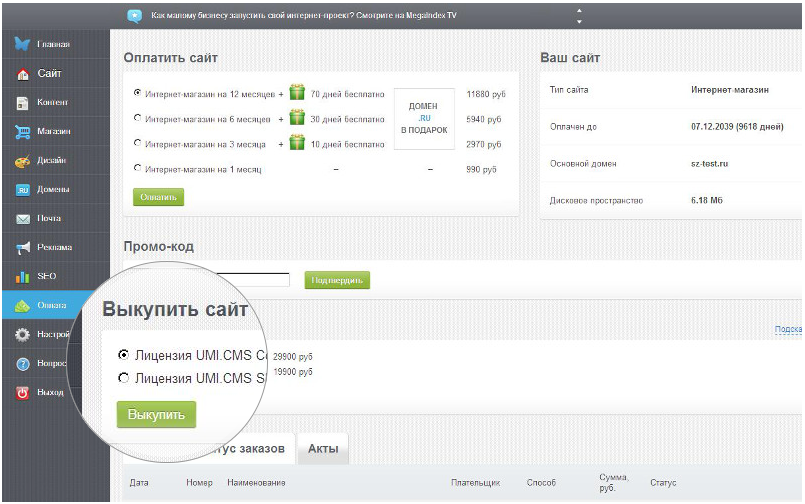
Task: Open the Реклама megaphone icon
Action: click(x=23, y=248)
